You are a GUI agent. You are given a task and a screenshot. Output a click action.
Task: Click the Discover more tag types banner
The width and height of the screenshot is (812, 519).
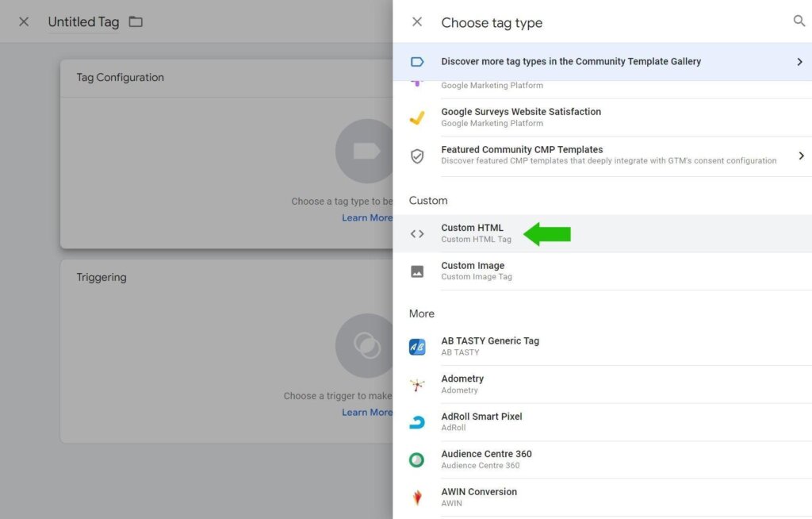[571, 61]
